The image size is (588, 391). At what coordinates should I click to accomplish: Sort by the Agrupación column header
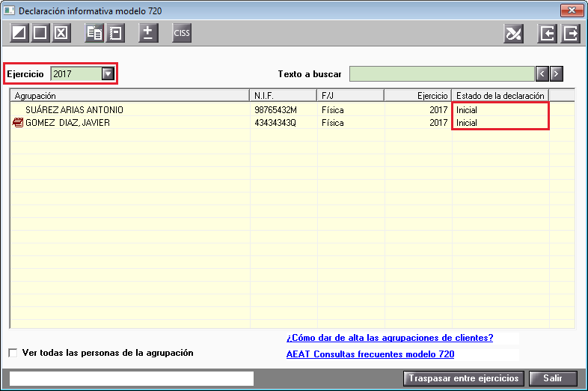tap(129, 96)
